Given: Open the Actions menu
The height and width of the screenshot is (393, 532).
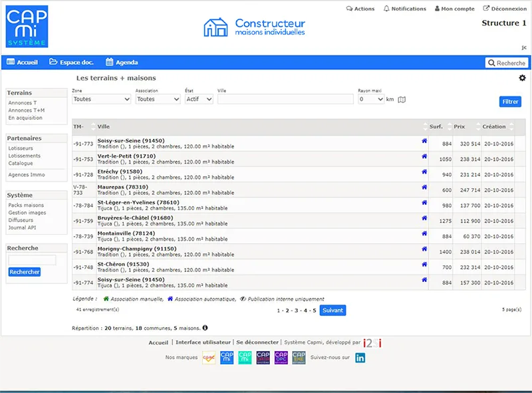Looking at the screenshot, I should pos(360,9).
